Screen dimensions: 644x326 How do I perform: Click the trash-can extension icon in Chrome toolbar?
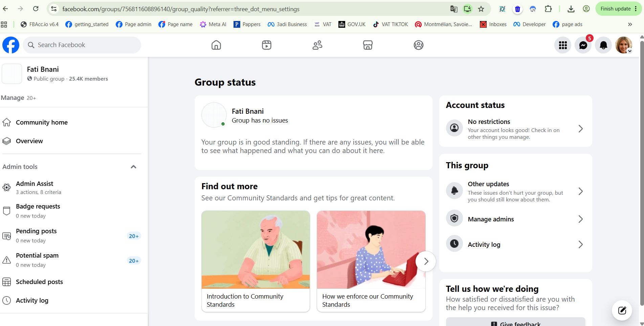[517, 9]
